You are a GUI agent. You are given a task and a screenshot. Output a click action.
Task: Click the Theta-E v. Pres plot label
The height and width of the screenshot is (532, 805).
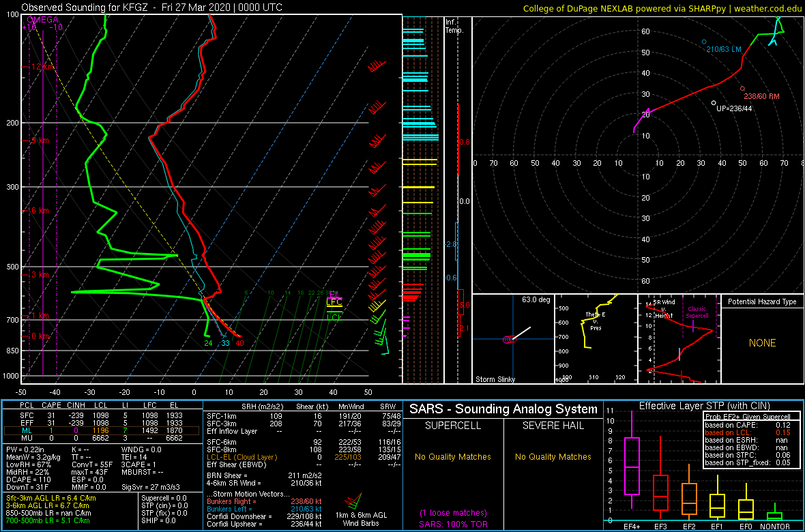pyautogui.click(x=594, y=321)
